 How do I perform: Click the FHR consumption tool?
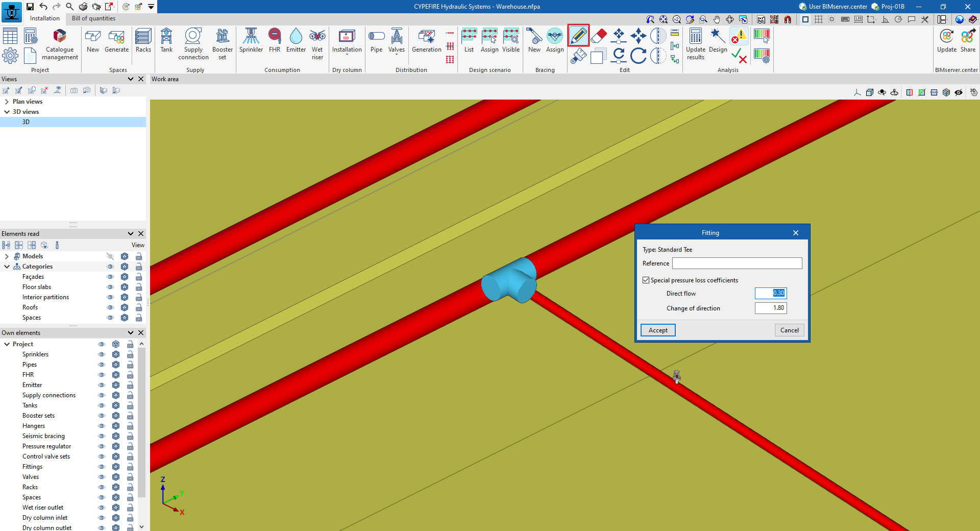coord(275,40)
